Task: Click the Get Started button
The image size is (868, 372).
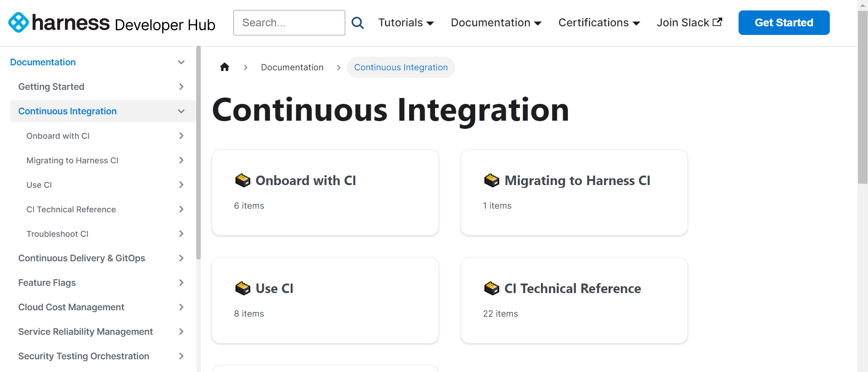Action: [784, 23]
